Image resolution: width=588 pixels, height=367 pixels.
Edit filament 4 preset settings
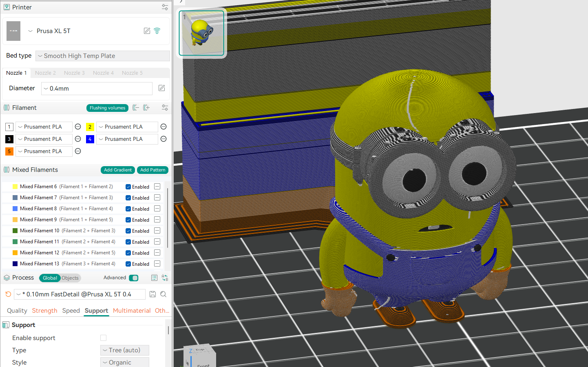tap(164, 139)
